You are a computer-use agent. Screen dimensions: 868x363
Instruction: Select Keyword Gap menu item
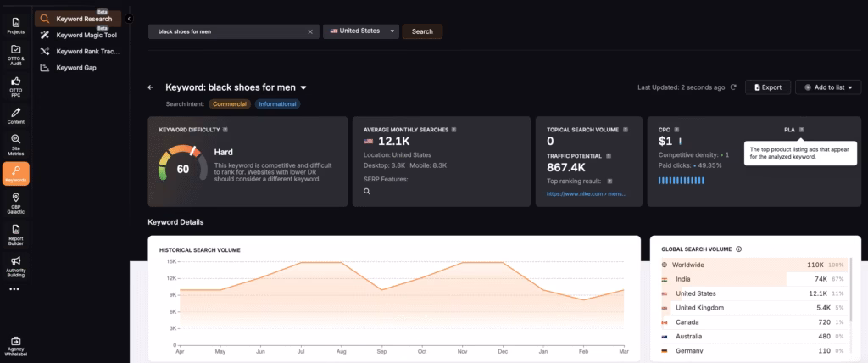tap(75, 67)
